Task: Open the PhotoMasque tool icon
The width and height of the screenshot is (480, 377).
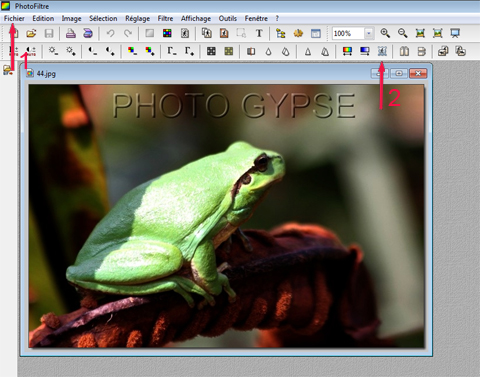Action: click(382, 51)
